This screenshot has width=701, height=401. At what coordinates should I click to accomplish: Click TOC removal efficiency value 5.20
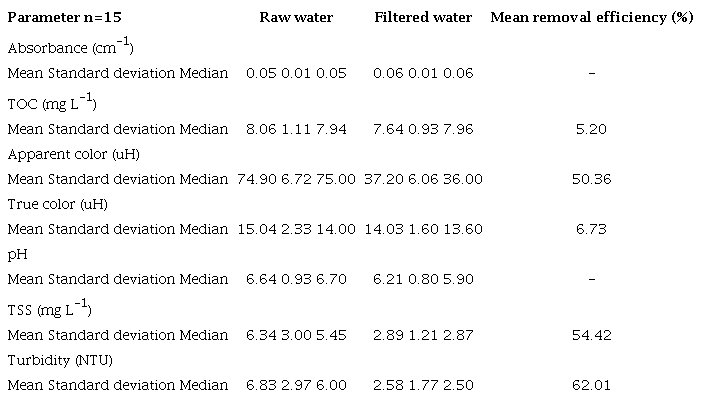point(592,129)
